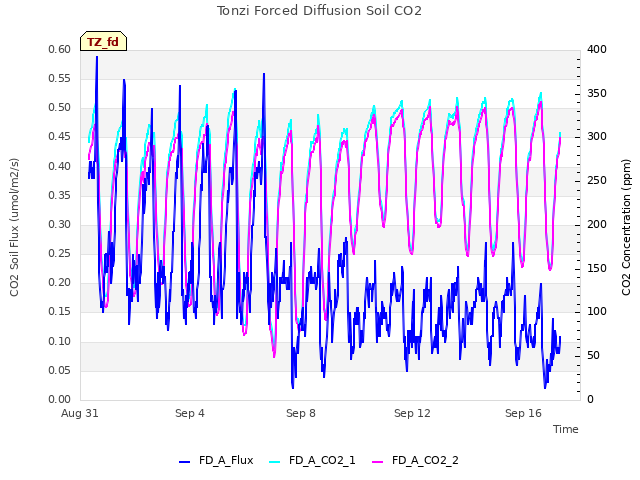
Task: Click the 400 right axis tick label
Action: click(597, 49)
